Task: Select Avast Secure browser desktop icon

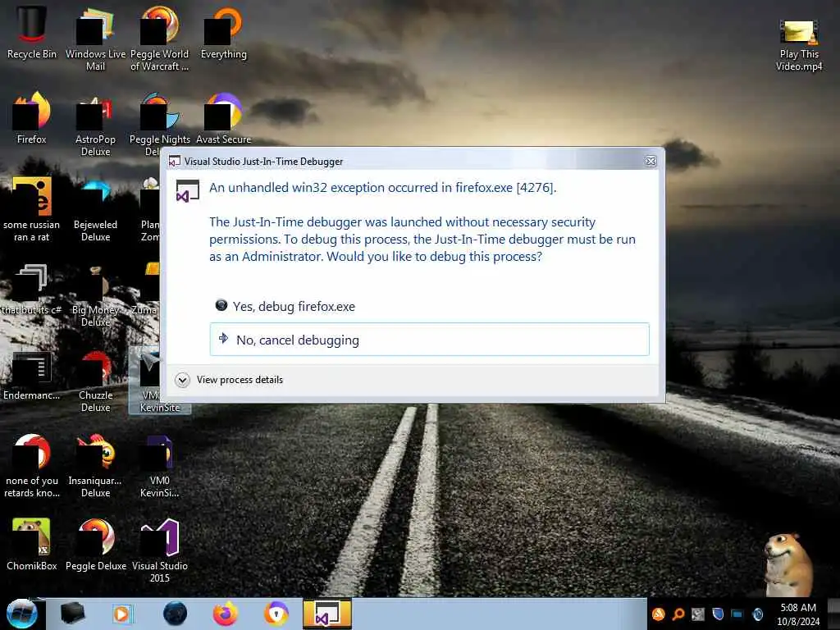Action: click(223, 118)
